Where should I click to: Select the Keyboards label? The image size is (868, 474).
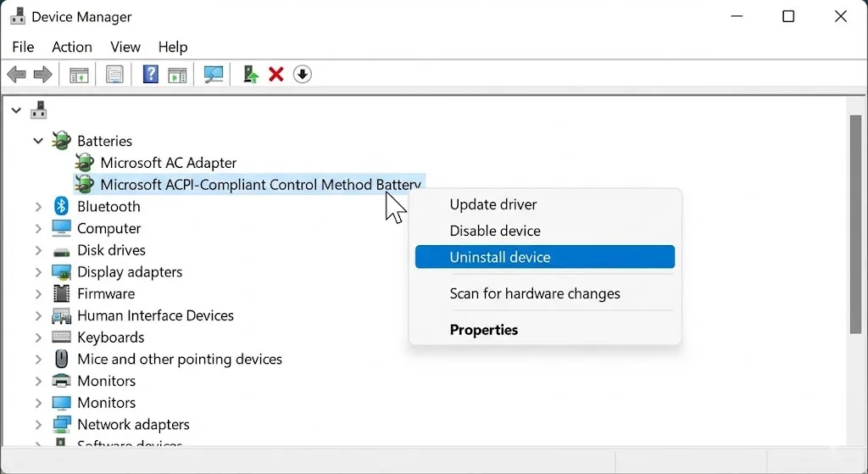click(x=111, y=337)
